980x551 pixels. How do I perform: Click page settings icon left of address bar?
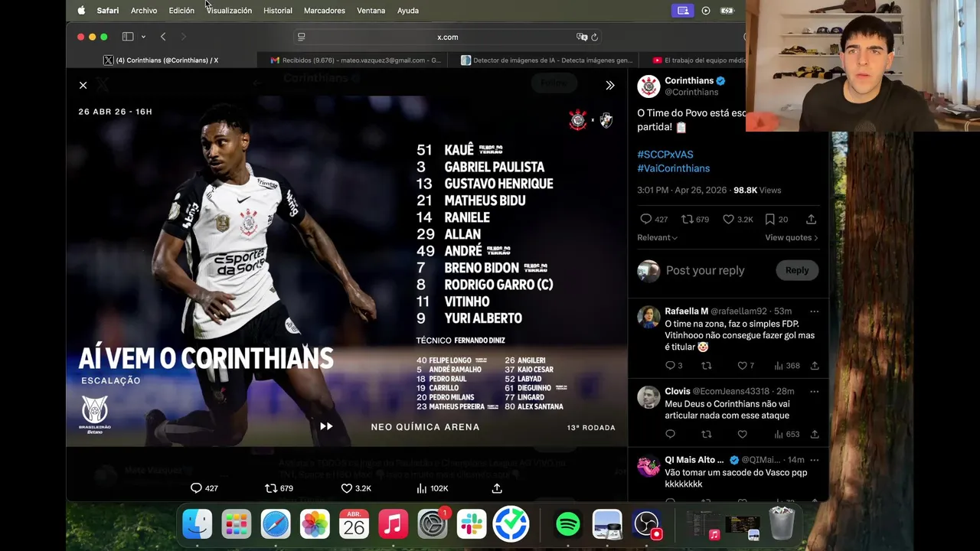301,37
